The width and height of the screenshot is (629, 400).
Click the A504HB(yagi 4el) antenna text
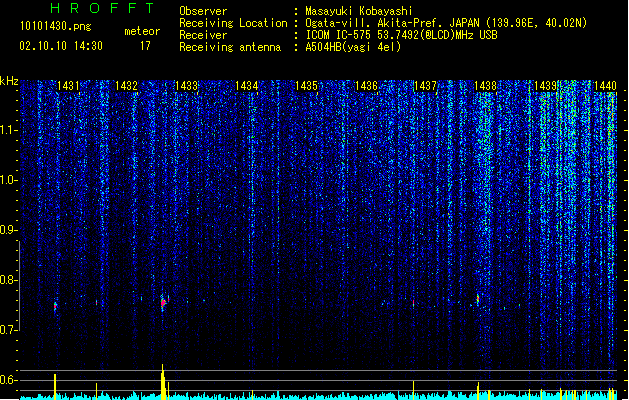(x=353, y=47)
